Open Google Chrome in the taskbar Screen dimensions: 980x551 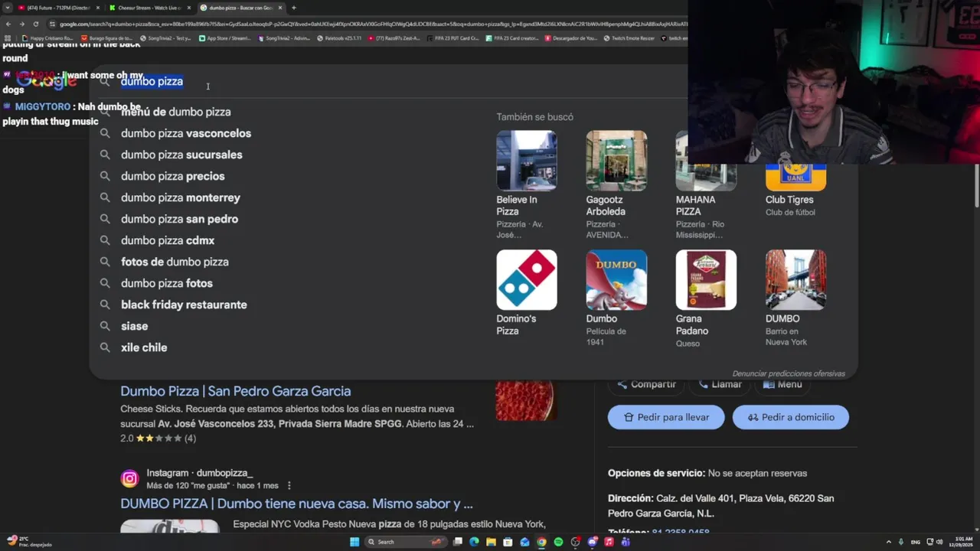tap(541, 542)
